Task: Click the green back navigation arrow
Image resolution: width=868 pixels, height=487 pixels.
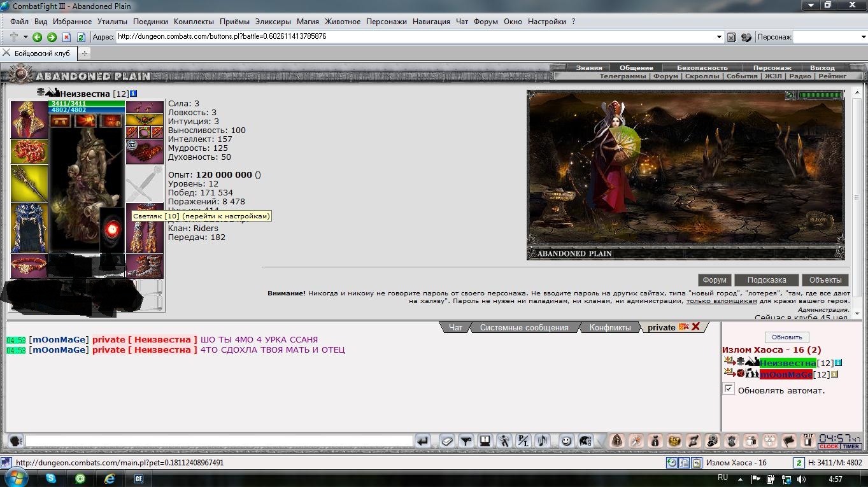Action: pos(37,37)
